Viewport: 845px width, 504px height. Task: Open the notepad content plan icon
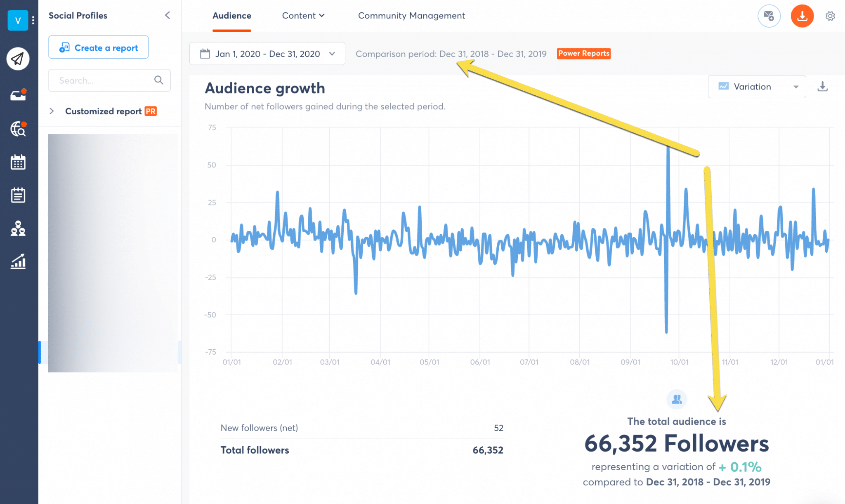click(x=18, y=195)
